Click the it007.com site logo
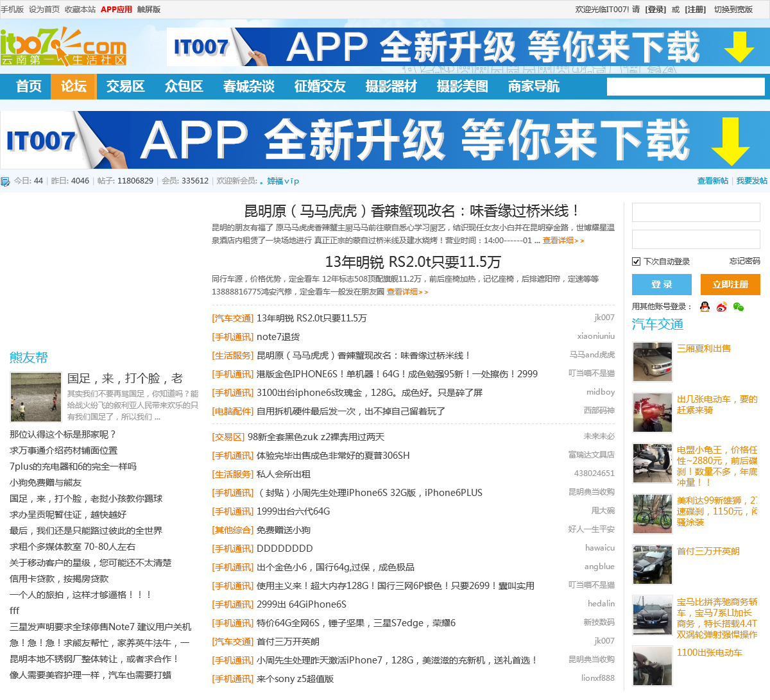 (x=63, y=47)
